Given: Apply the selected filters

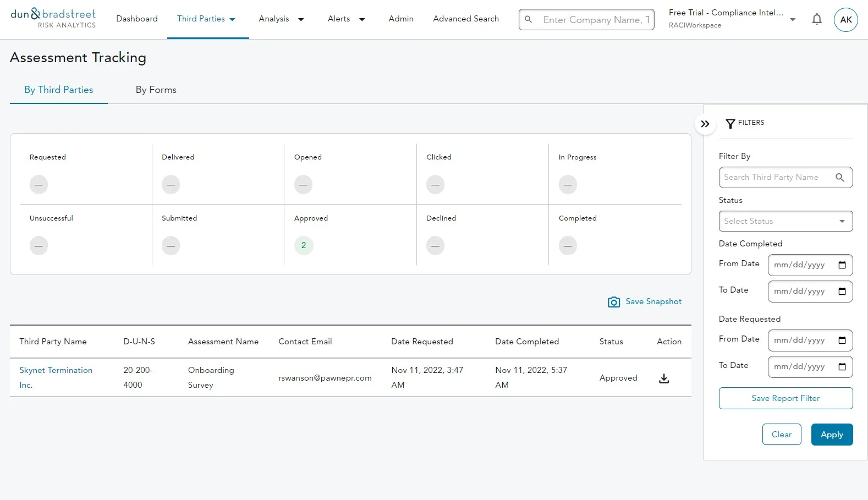Looking at the screenshot, I should click(x=832, y=435).
